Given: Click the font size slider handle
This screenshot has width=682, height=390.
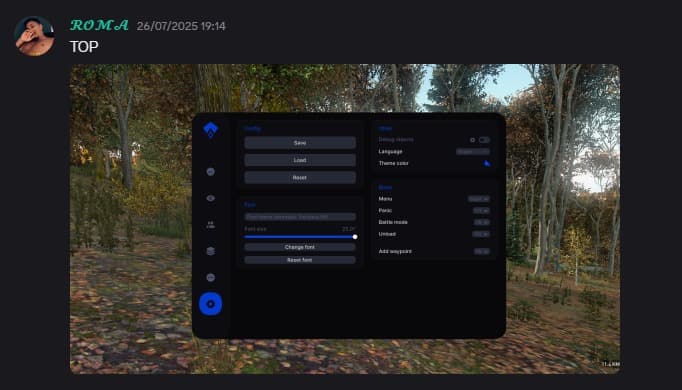Looking at the screenshot, I should tap(355, 237).
